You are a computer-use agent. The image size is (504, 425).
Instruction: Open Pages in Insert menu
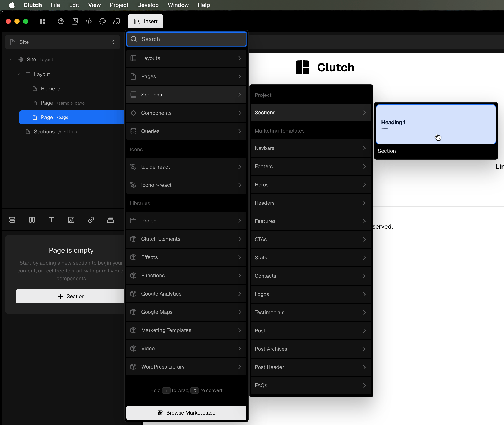186,76
